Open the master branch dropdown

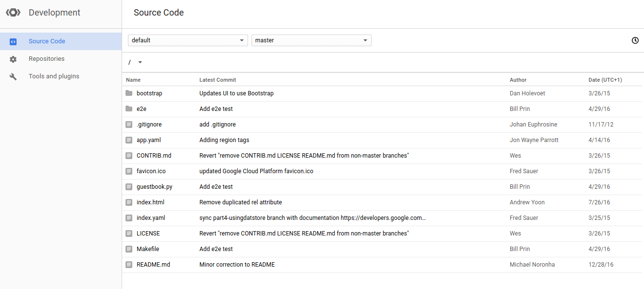pyautogui.click(x=311, y=40)
